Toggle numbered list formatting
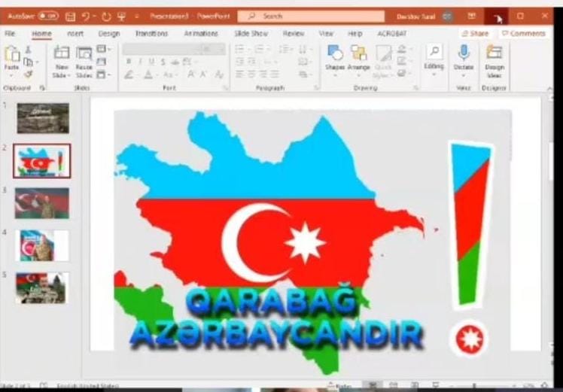This screenshot has height=392, width=563. pos(259,49)
